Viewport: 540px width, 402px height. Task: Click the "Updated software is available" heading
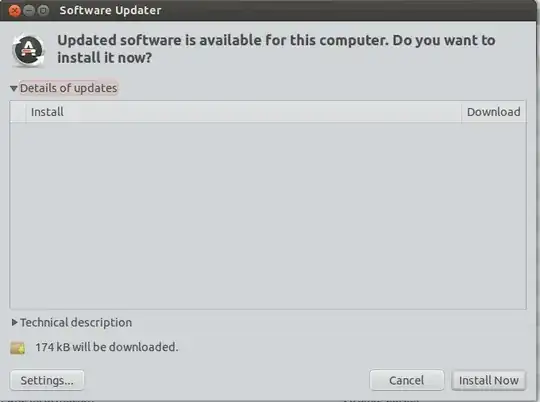(276, 49)
